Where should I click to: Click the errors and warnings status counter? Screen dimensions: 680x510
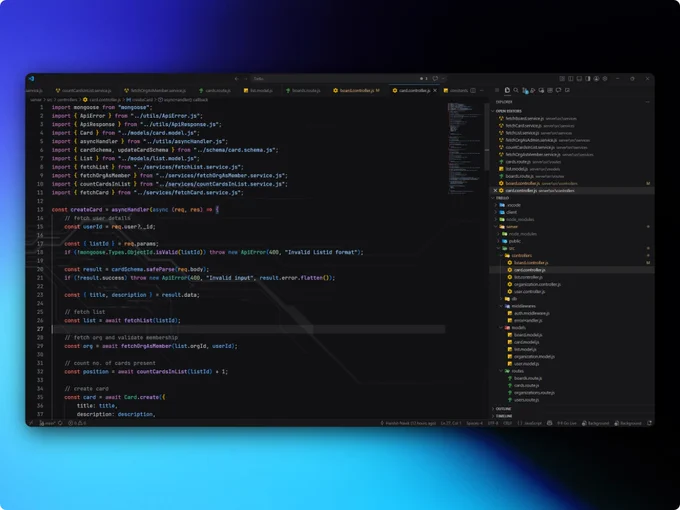tap(77, 423)
